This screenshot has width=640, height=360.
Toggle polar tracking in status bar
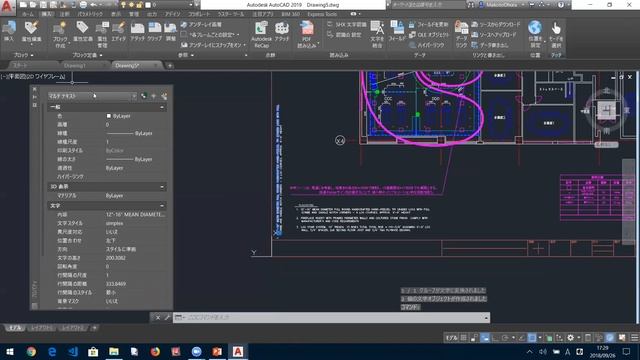tap(505, 338)
